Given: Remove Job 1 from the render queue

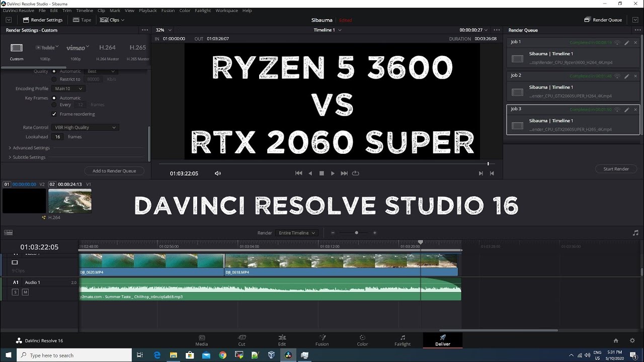Looking at the screenshot, I should pos(635,43).
